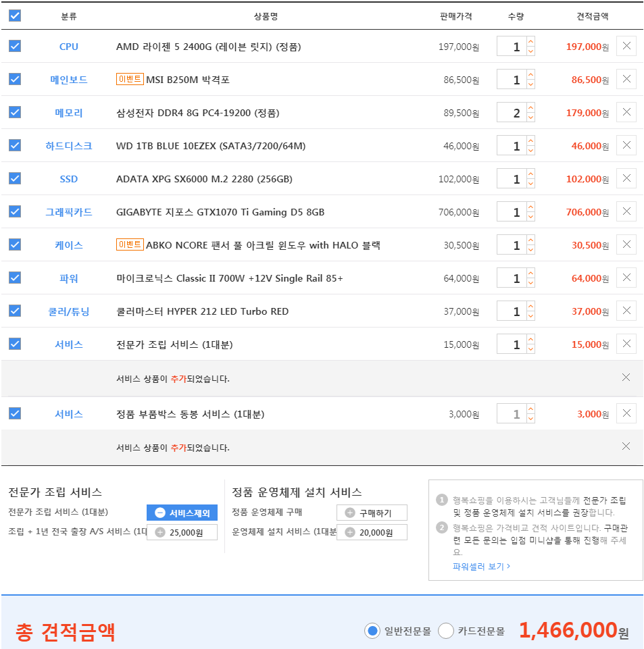Click the 쿨러/튜닝 quantity input field
This screenshot has width=644, height=649.
[x=512, y=311]
